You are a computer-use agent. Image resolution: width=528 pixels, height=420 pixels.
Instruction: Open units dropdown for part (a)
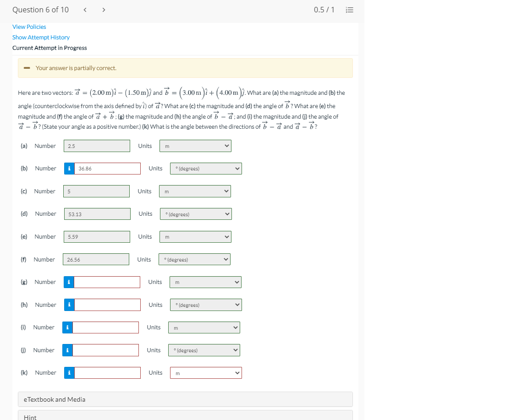click(x=195, y=146)
